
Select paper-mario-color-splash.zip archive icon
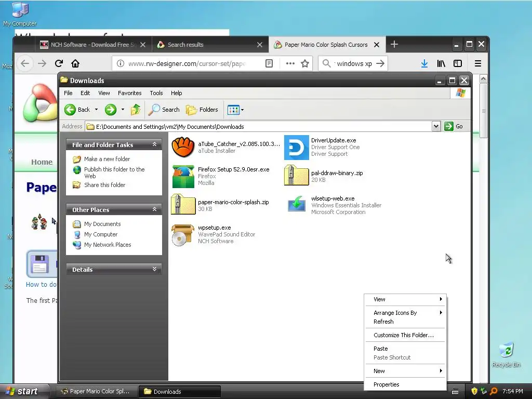coord(183,204)
